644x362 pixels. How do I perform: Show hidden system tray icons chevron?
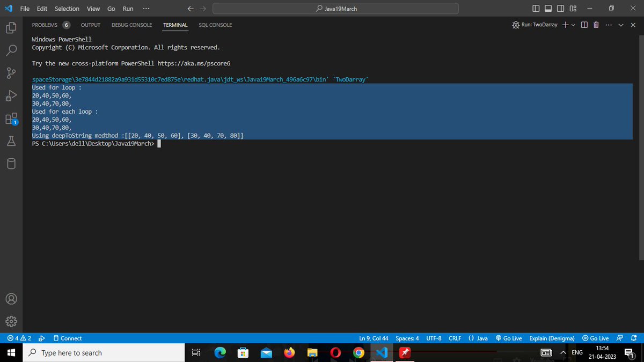pos(563,353)
